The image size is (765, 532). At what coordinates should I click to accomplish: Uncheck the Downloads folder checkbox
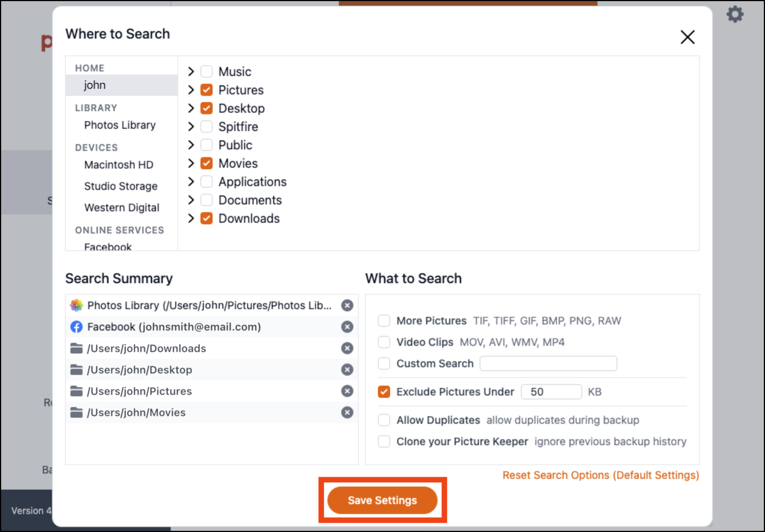pyautogui.click(x=207, y=218)
